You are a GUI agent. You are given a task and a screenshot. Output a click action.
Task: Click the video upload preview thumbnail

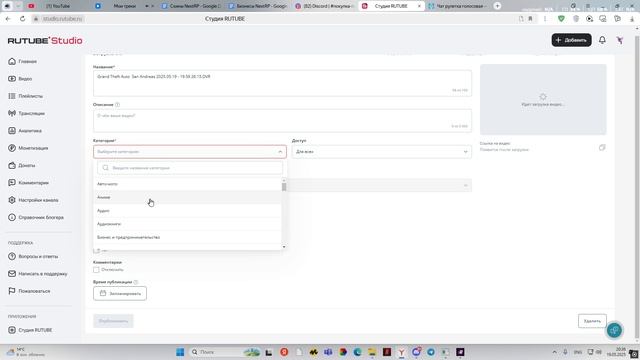pos(543,99)
